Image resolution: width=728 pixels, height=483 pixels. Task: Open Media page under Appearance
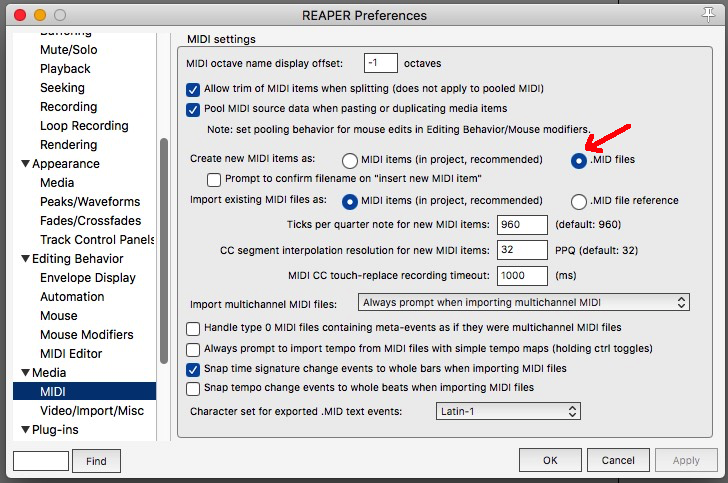[x=57, y=183]
